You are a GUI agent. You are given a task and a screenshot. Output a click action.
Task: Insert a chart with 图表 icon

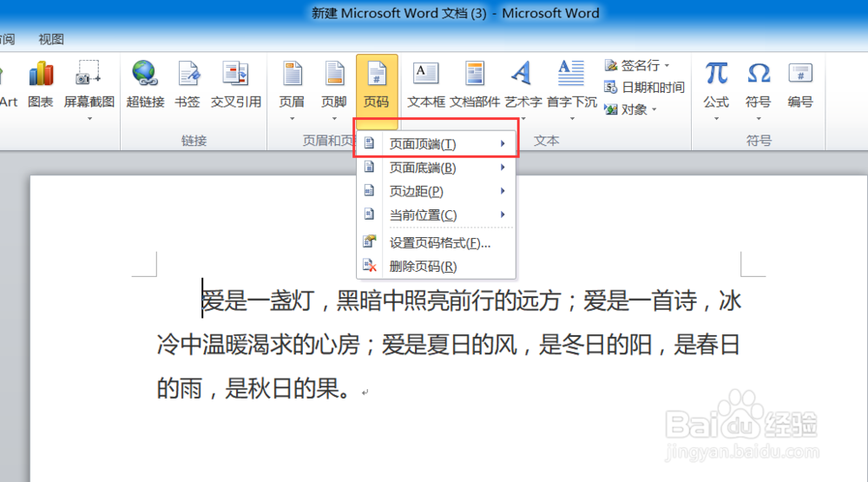coord(41,85)
